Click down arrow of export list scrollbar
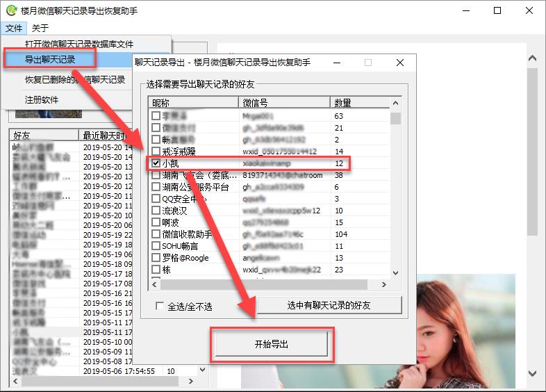 click(x=395, y=273)
